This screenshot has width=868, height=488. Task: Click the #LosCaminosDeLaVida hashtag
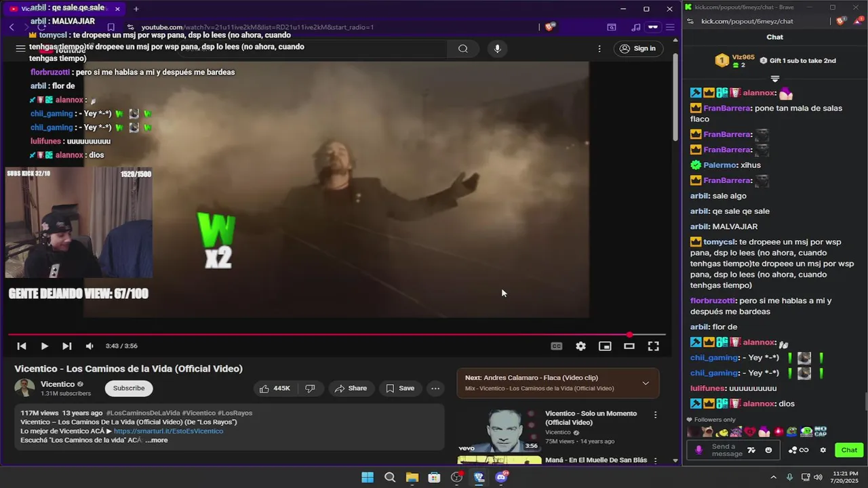click(142, 413)
